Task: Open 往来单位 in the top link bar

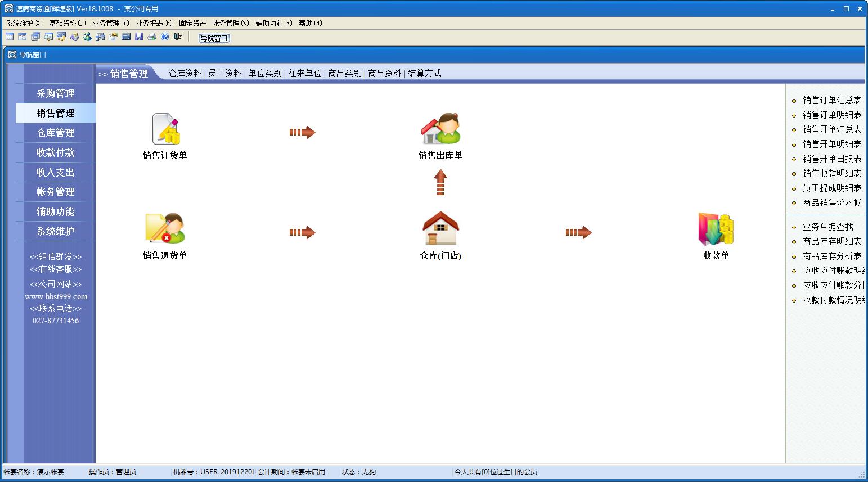Action: pyautogui.click(x=305, y=73)
